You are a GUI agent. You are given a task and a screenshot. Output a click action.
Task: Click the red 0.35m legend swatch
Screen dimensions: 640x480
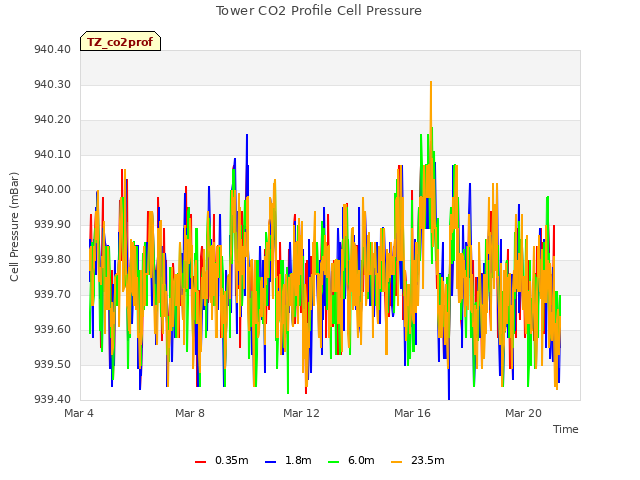[200, 462]
